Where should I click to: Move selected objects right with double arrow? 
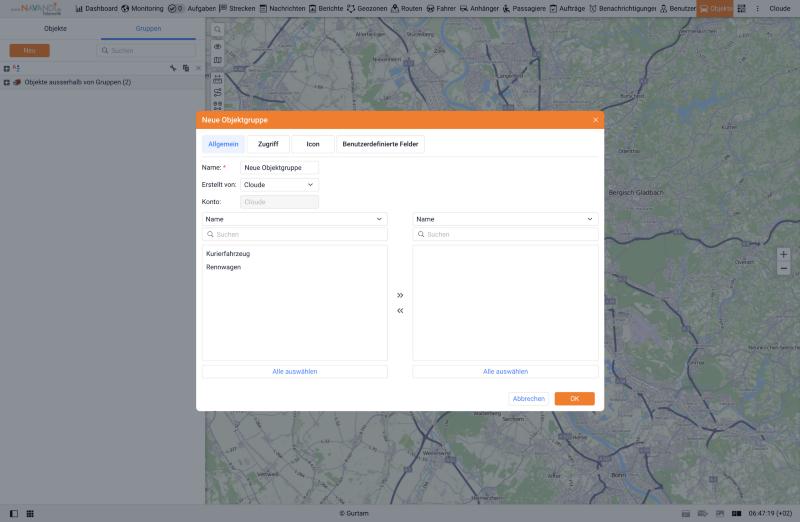[x=400, y=295]
